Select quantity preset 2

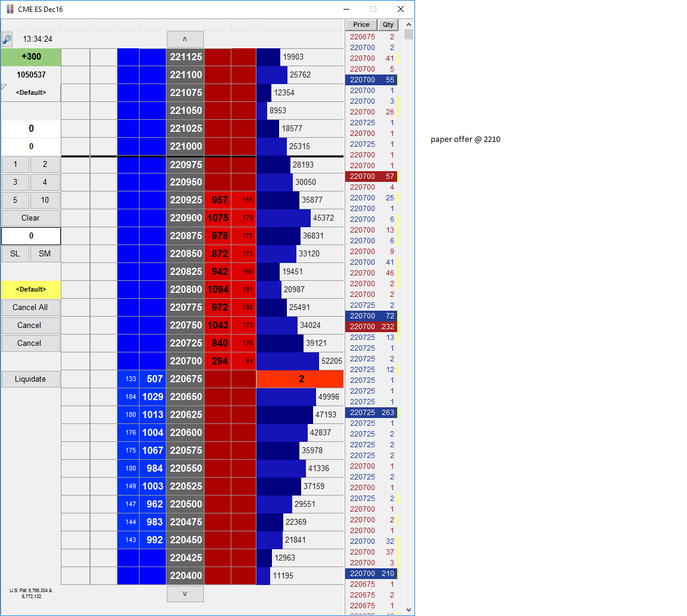(45, 165)
